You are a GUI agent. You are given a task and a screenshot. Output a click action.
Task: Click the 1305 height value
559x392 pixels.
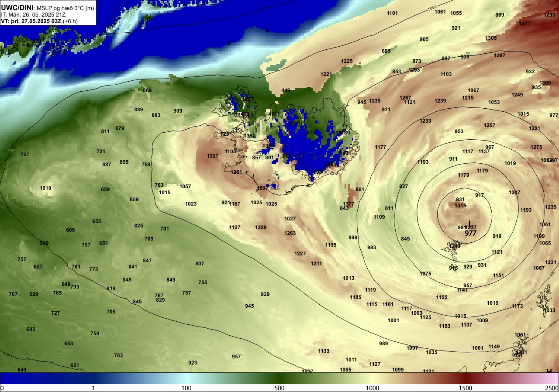[491, 38]
